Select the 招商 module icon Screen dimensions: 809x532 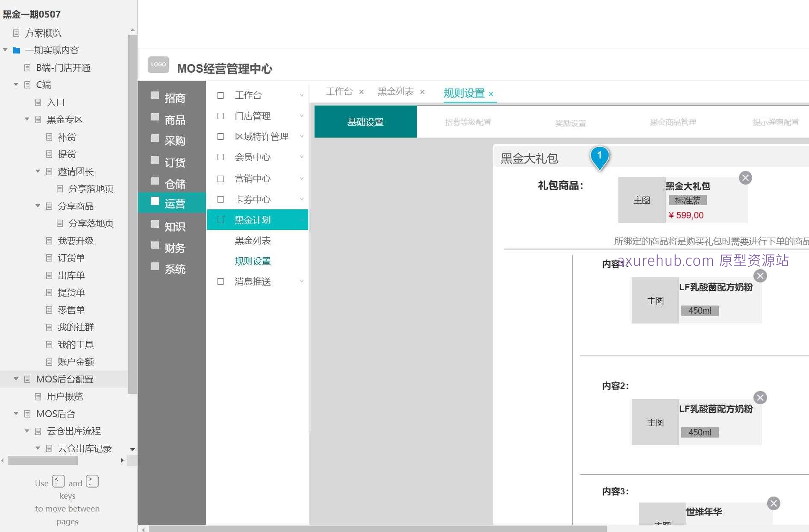tap(156, 95)
